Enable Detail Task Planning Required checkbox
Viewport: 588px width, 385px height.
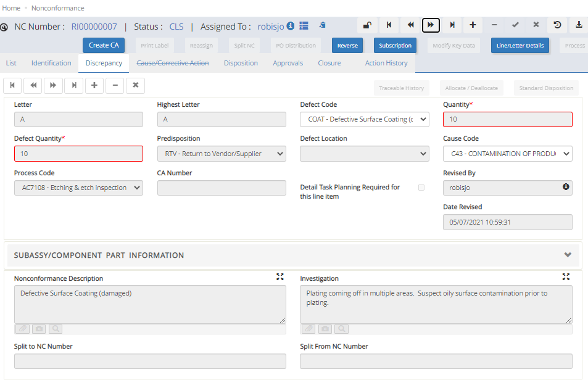pyautogui.click(x=422, y=188)
